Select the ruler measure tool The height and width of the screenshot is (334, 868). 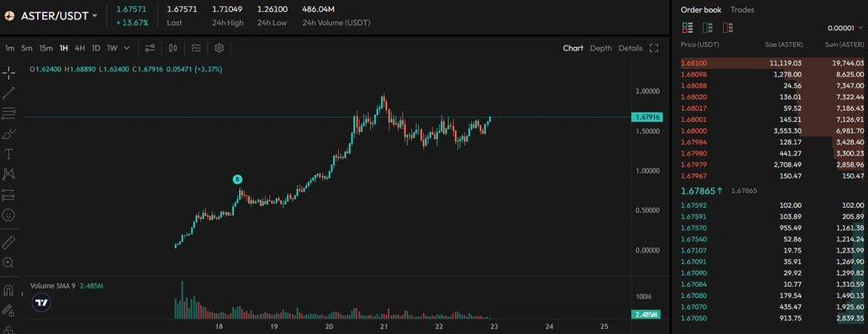coord(8,242)
